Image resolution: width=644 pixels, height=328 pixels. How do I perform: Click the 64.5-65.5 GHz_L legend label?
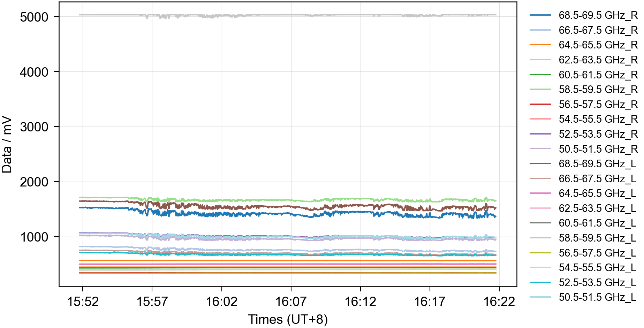coord(597,193)
